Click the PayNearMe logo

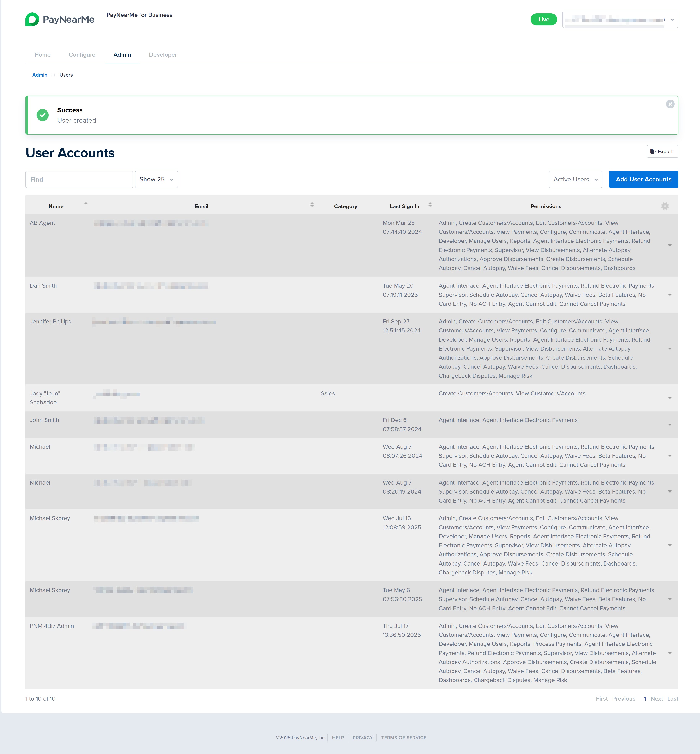tap(60, 19)
